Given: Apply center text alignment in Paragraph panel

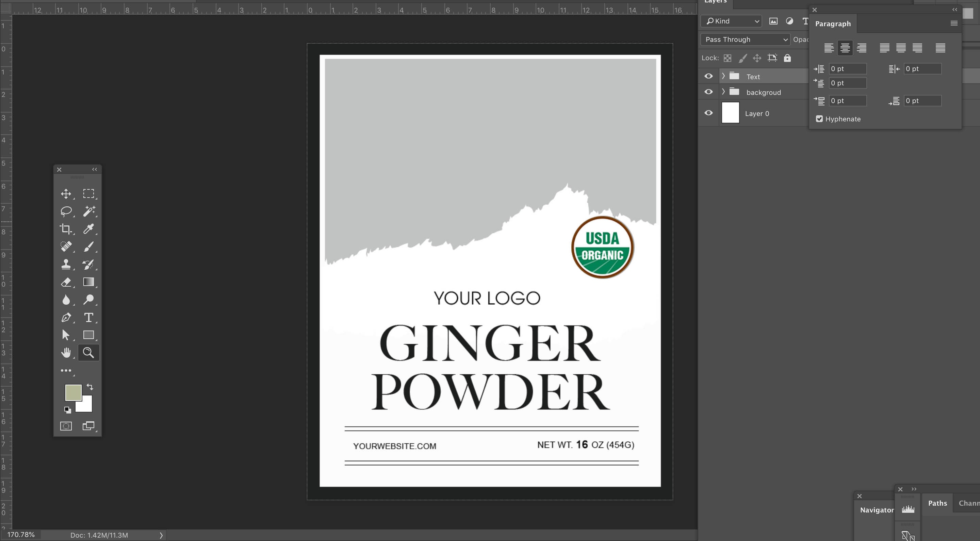Looking at the screenshot, I should coord(845,48).
